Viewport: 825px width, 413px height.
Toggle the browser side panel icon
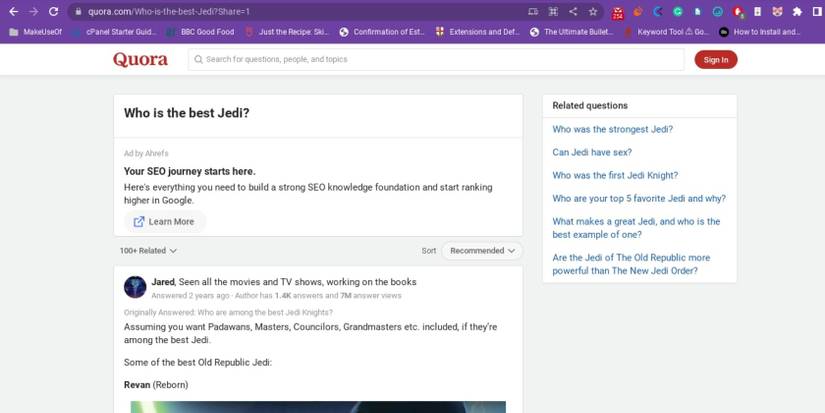click(x=817, y=11)
